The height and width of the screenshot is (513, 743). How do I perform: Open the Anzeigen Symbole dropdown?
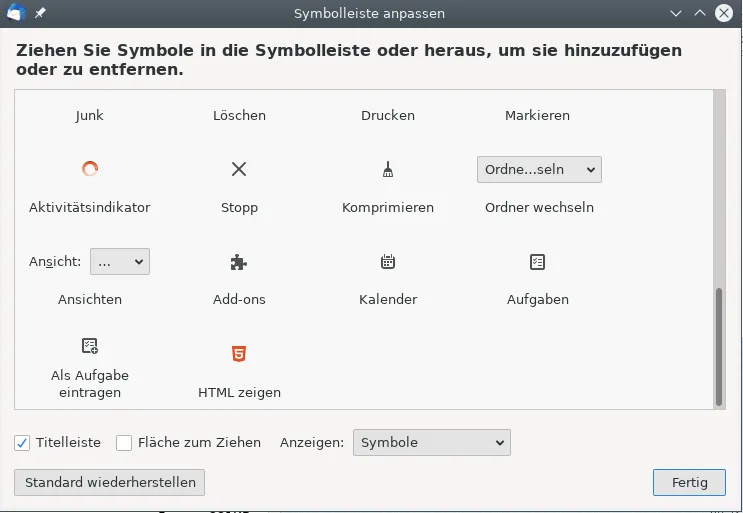432,442
